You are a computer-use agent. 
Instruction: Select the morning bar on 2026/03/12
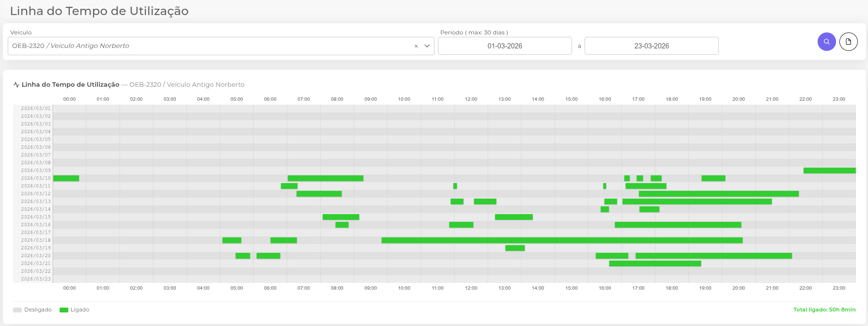point(319,194)
